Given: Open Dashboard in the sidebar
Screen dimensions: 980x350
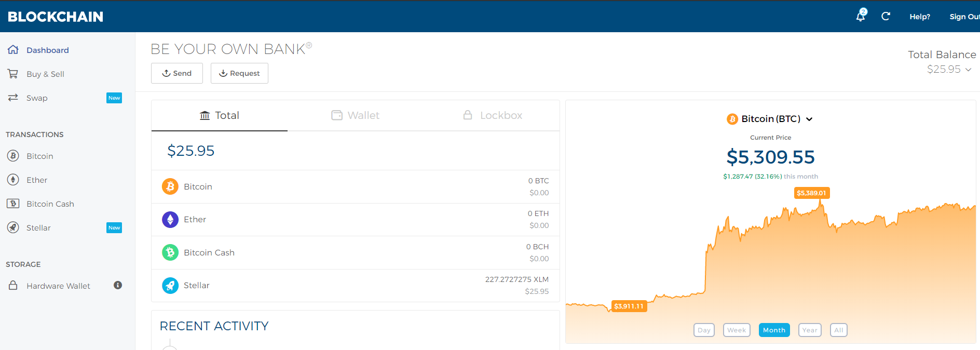Looking at the screenshot, I should pos(48,50).
